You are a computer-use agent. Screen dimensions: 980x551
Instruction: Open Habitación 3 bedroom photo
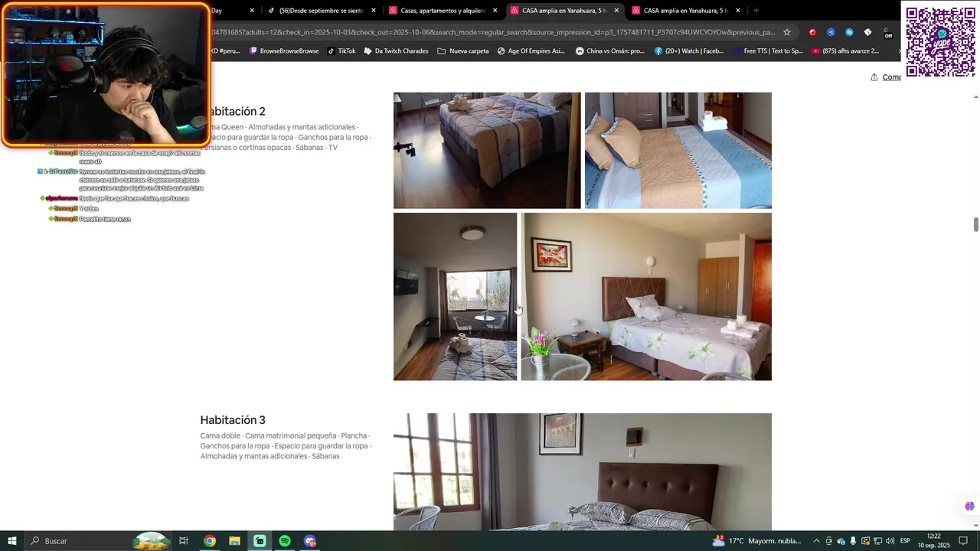[583, 471]
